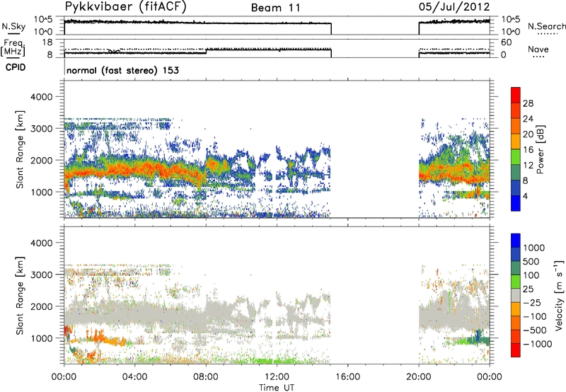Click the Freq. [MHz] axis label

(x=13, y=47)
